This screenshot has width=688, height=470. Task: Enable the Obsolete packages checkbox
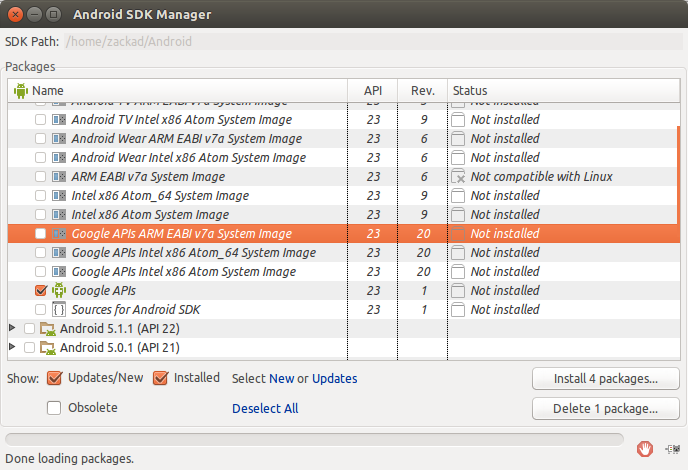click(x=54, y=408)
